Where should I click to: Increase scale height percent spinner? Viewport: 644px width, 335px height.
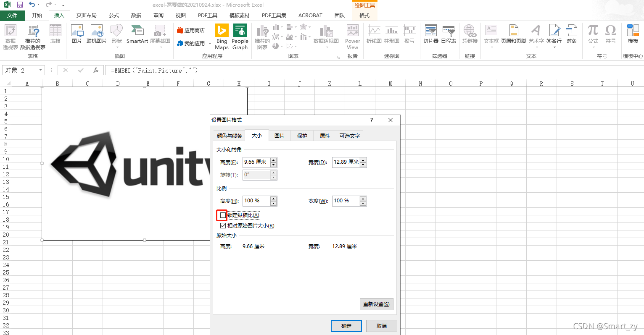274,199
